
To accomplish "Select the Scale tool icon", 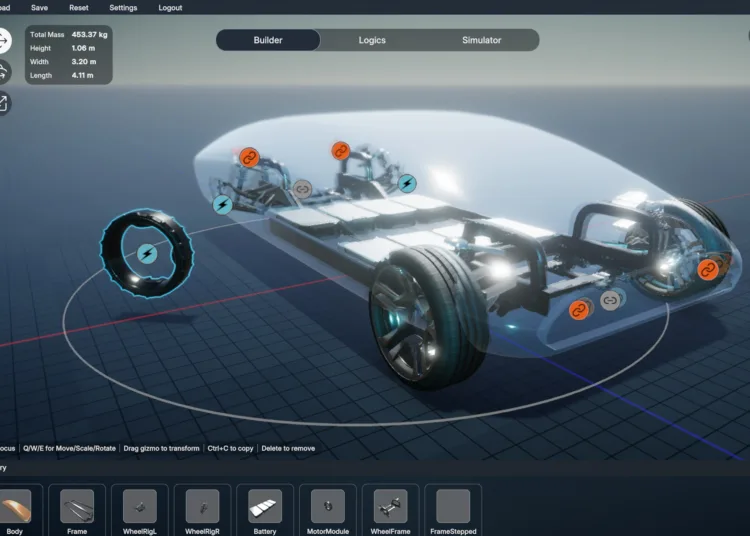I will (x=3, y=103).
